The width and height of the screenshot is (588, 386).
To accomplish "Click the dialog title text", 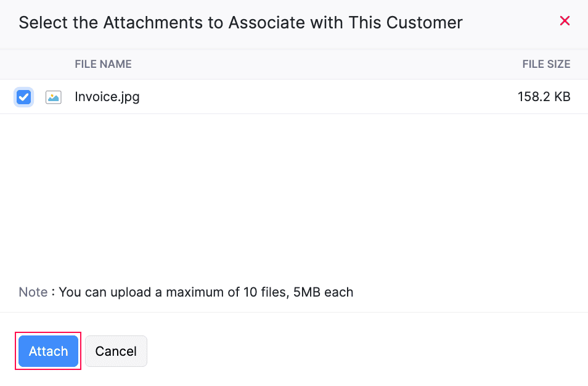I will (240, 22).
